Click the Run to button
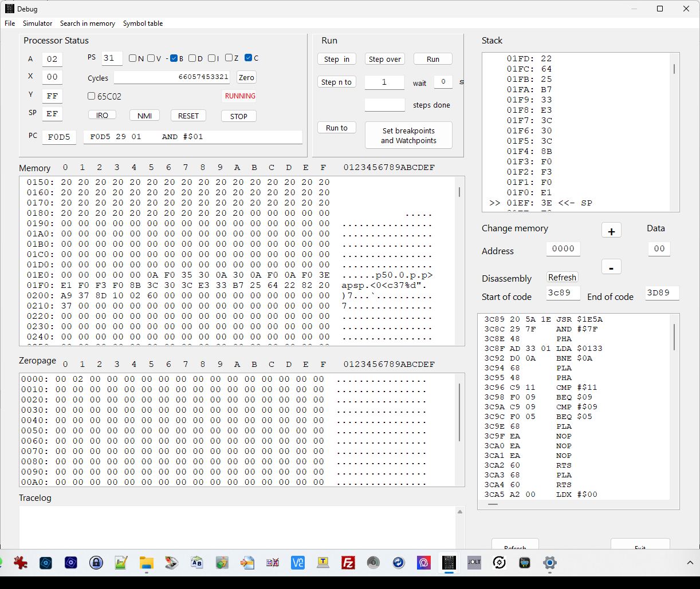This screenshot has width=700, height=589. (337, 128)
